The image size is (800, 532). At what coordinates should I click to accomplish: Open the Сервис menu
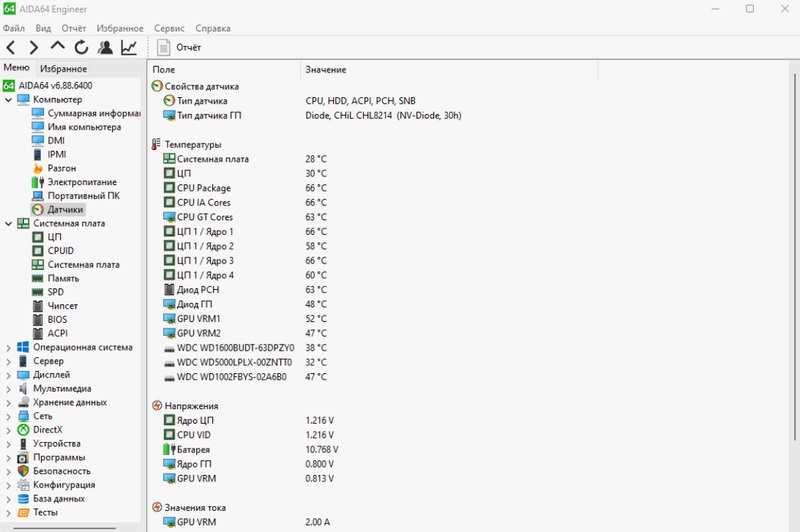pyautogui.click(x=169, y=29)
